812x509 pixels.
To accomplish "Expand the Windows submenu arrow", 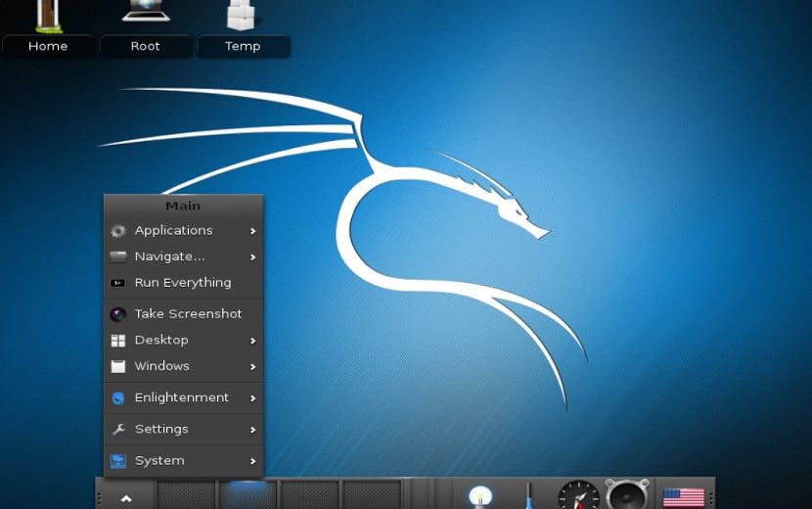I will click(252, 367).
